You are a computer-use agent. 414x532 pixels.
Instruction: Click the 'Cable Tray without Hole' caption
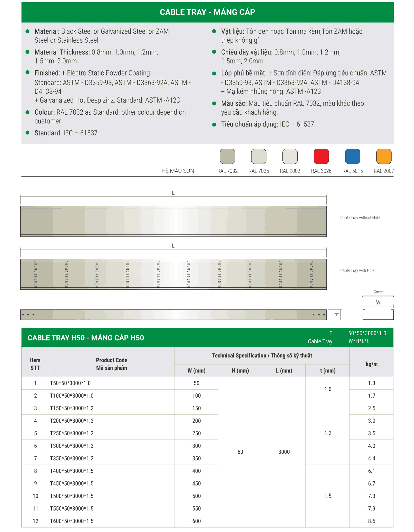[360, 217]
